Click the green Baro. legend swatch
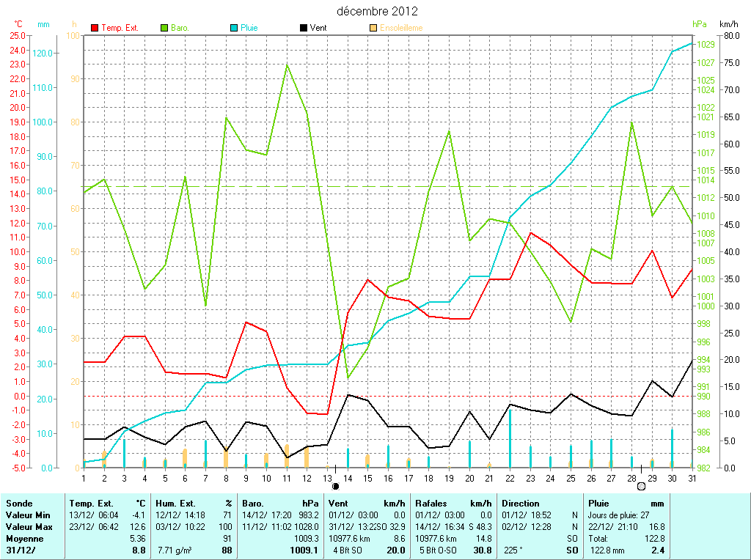Image resolution: width=751 pixels, height=560 pixels. [164, 28]
